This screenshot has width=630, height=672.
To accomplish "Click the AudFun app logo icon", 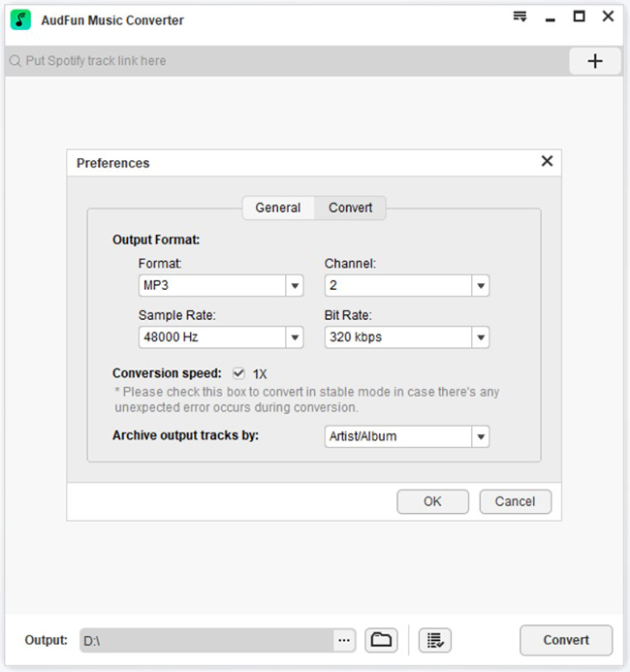I will (21, 19).
